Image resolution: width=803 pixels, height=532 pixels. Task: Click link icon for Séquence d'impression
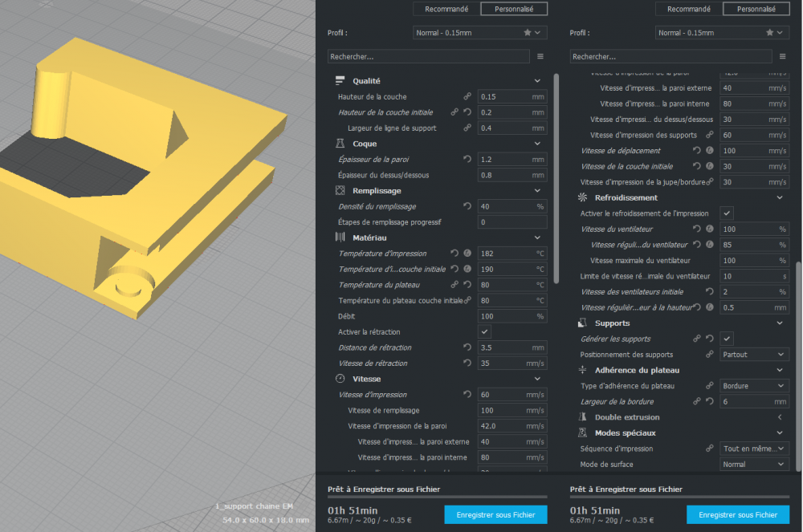coord(709,449)
